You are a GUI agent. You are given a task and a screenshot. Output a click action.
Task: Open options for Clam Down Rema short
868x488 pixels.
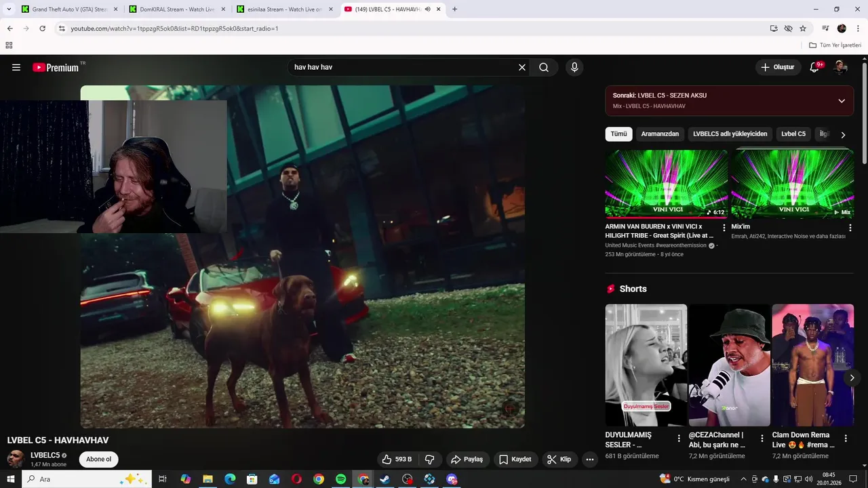(846, 439)
